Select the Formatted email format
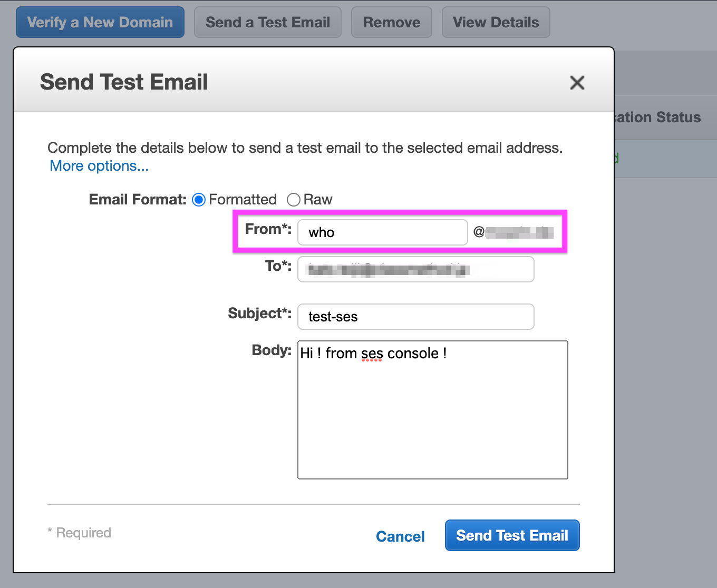 coord(199,200)
